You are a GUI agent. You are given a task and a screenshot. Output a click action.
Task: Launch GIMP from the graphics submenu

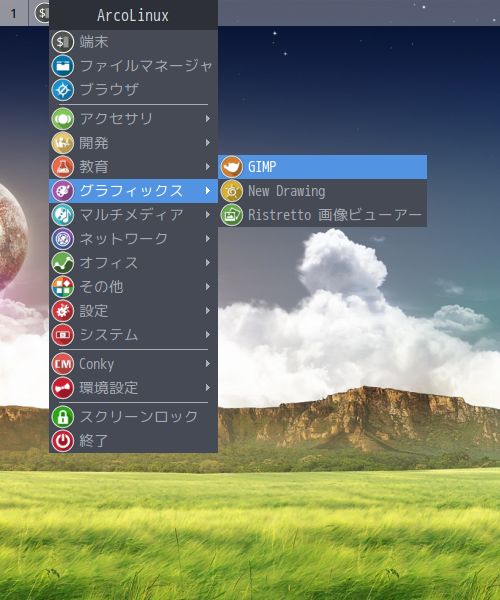coord(322,167)
